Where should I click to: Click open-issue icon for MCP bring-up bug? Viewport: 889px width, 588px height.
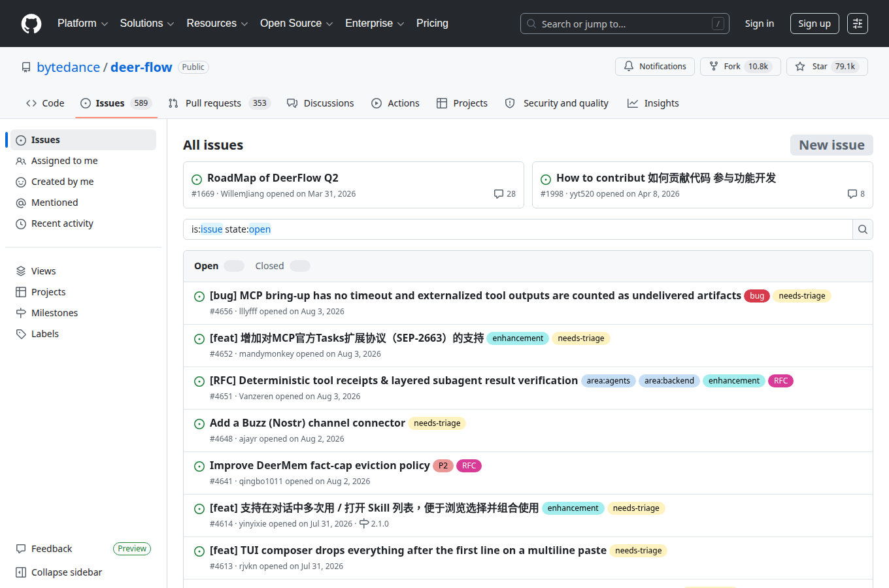199,297
